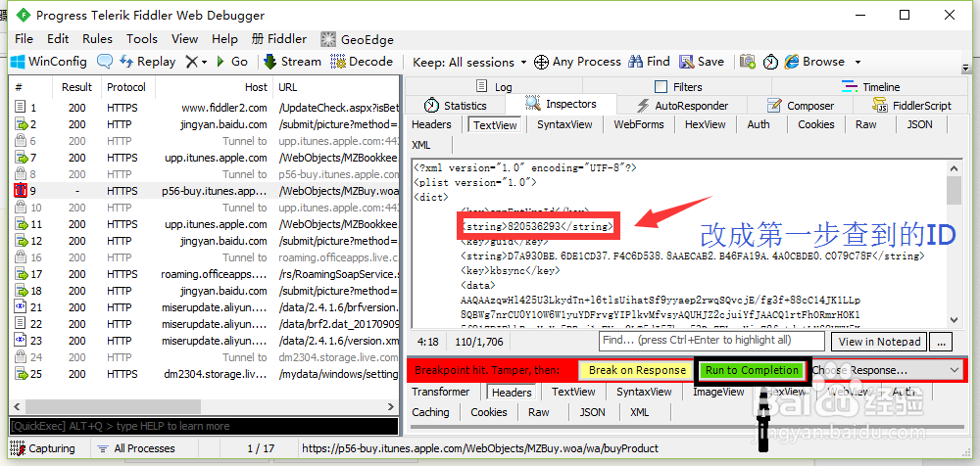Open the View menu
Viewport: 980px width, 466px height.
point(184,39)
